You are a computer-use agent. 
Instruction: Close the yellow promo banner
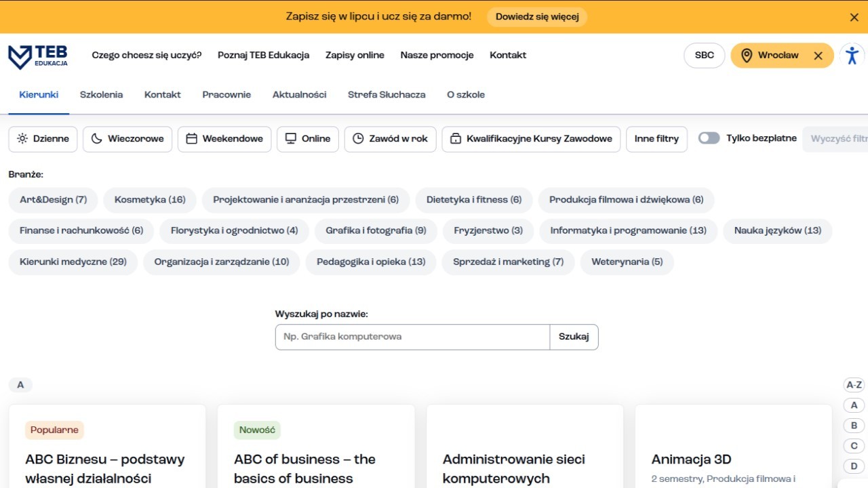pos(854,17)
